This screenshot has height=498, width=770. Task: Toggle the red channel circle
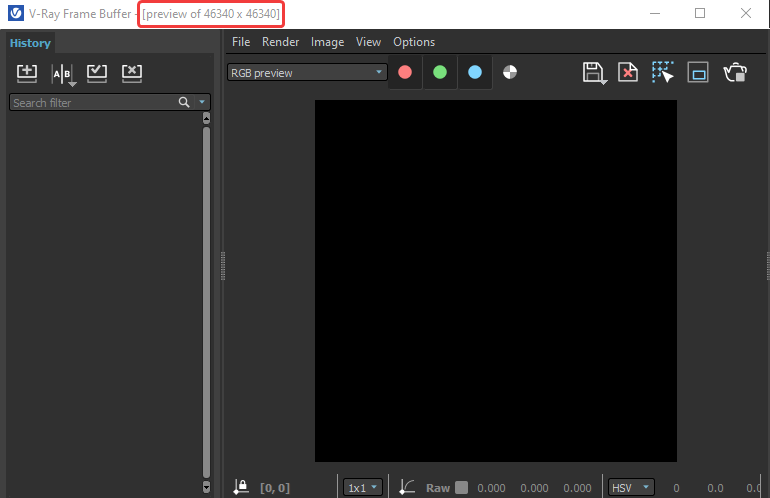tap(405, 72)
